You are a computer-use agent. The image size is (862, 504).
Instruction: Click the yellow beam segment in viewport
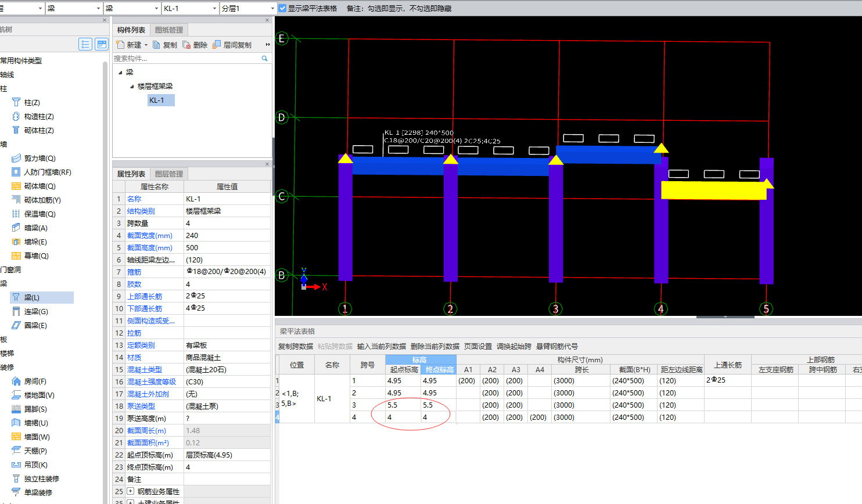(x=713, y=190)
